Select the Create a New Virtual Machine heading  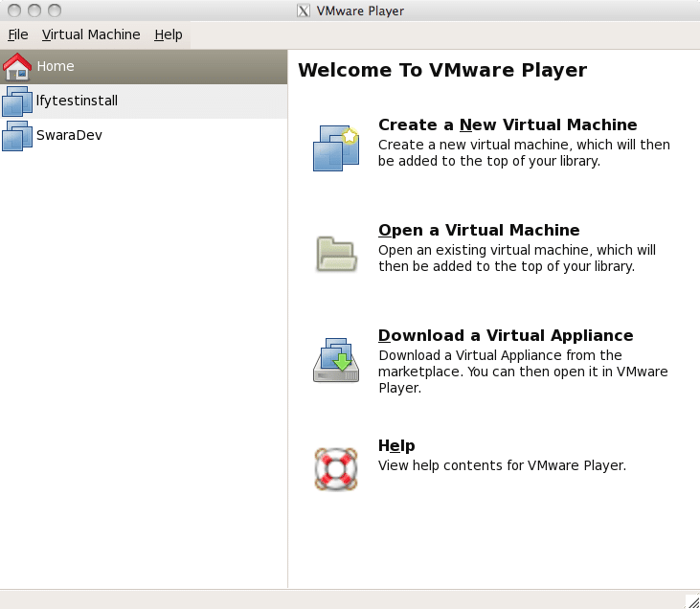[508, 124]
